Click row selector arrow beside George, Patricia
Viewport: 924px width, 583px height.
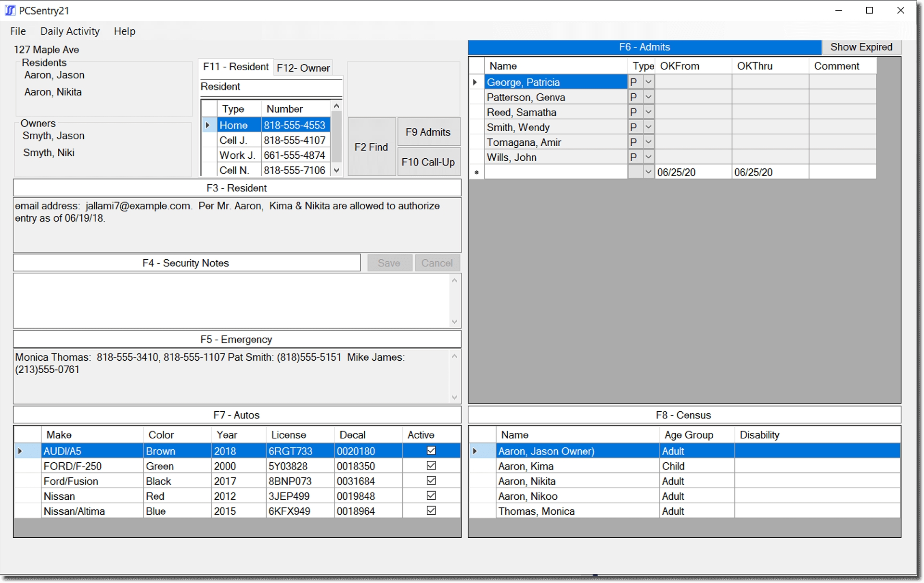(x=475, y=82)
